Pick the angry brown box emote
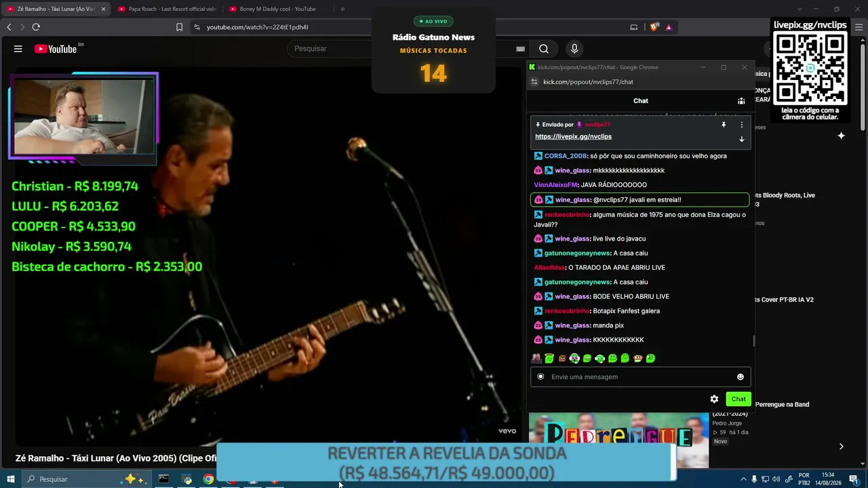This screenshot has width=868, height=488. [x=562, y=358]
